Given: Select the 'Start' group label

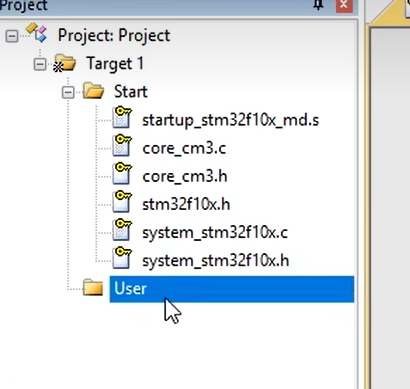Looking at the screenshot, I should (x=131, y=92).
